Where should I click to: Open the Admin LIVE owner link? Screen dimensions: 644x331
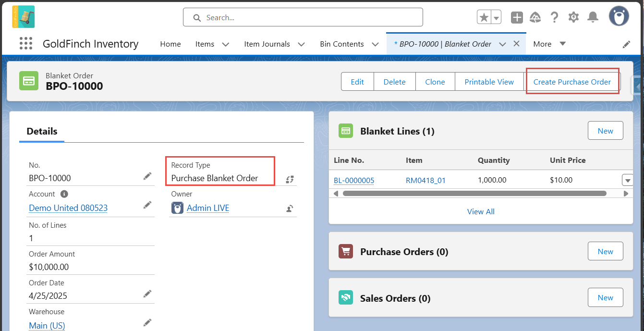pos(208,208)
